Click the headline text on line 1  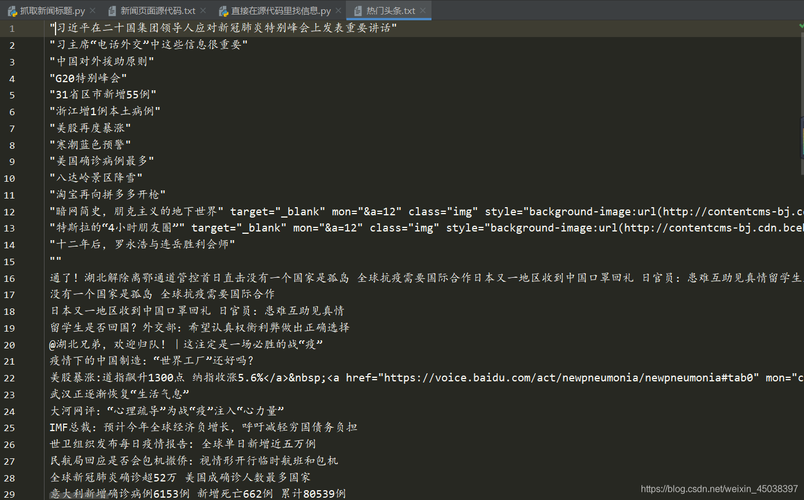click(x=223, y=28)
